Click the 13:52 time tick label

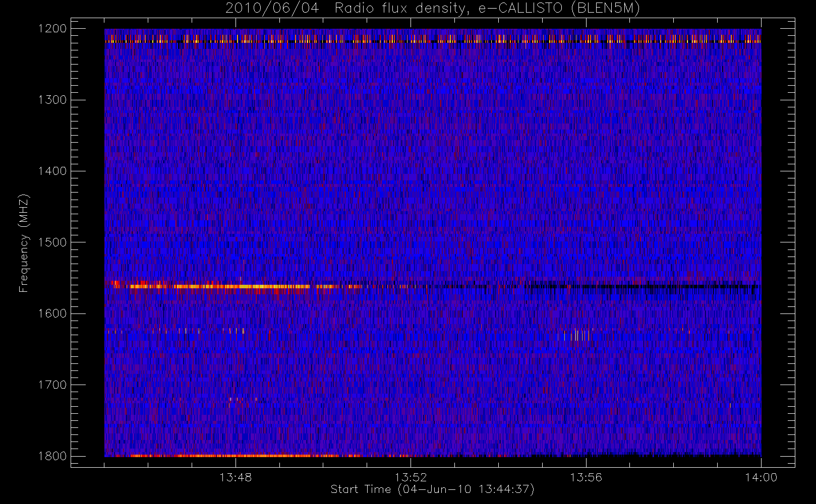411,477
